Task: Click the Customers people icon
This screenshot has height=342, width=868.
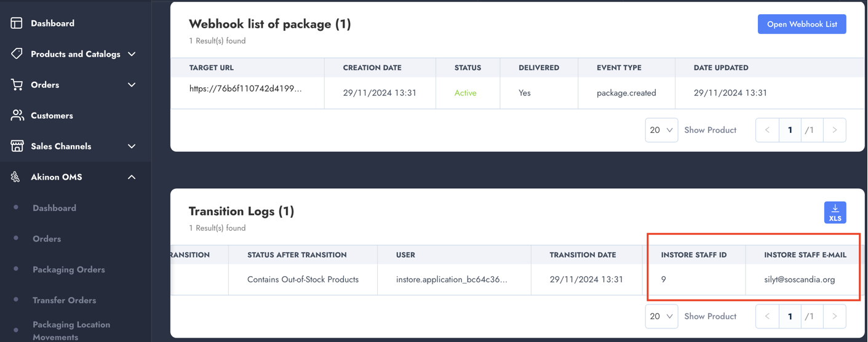Action: tap(17, 116)
